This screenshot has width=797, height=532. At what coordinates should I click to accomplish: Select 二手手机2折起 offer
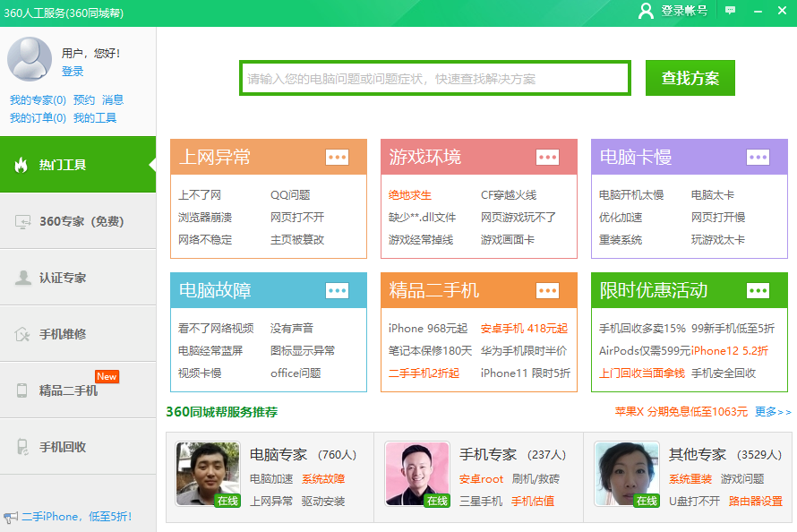(x=424, y=373)
